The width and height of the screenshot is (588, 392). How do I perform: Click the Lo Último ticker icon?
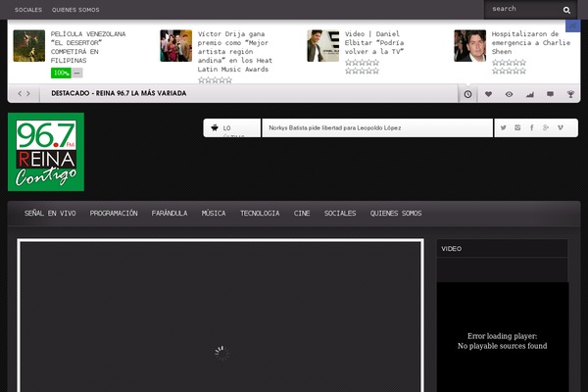pos(215,127)
